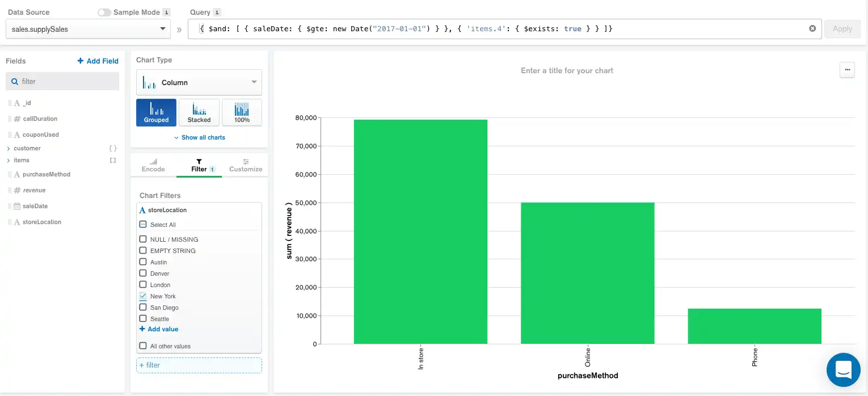Click the Query info icon
This screenshot has width=868, height=396.
click(217, 12)
